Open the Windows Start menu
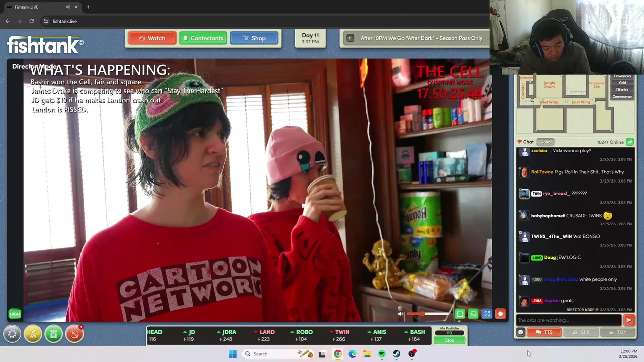Screen dimensions: 644x362 click(233, 354)
